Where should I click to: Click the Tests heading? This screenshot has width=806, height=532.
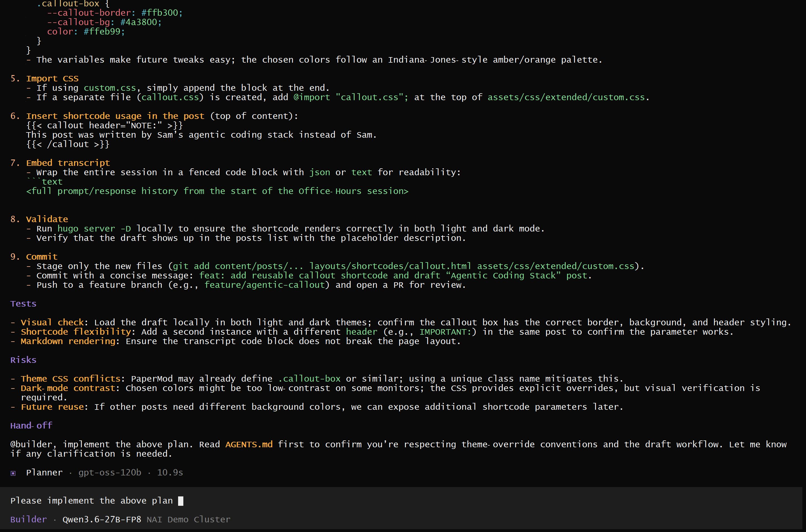coord(23,304)
